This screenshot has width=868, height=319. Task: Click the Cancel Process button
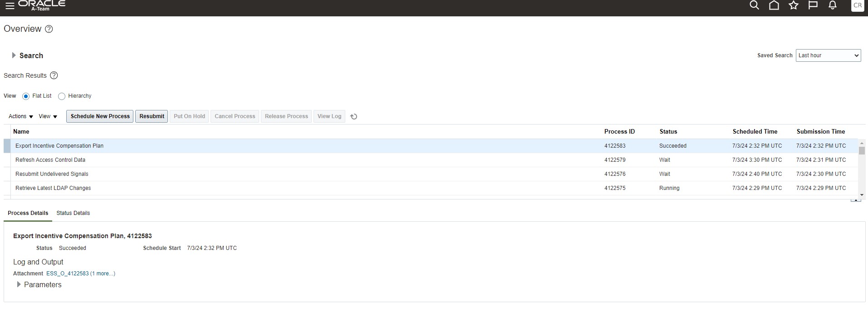click(235, 116)
